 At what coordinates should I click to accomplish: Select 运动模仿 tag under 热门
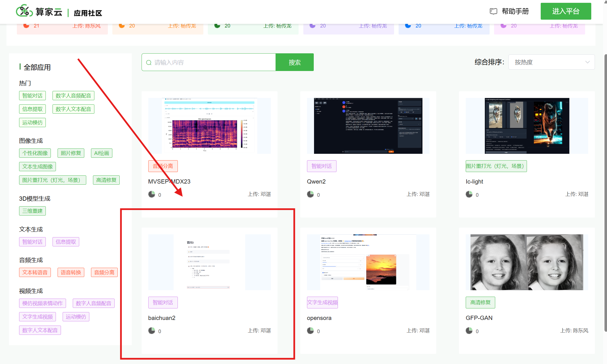32,123
